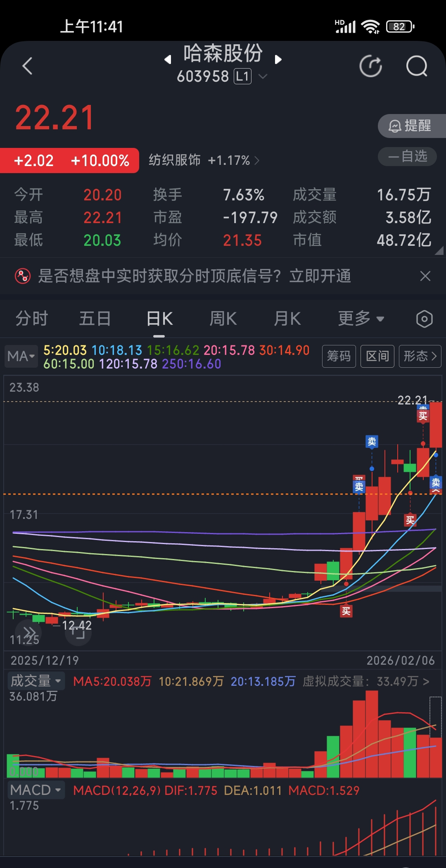The height and width of the screenshot is (868, 446).
Task: Tap 成交额 value 3.58亿
Action: [408, 217]
